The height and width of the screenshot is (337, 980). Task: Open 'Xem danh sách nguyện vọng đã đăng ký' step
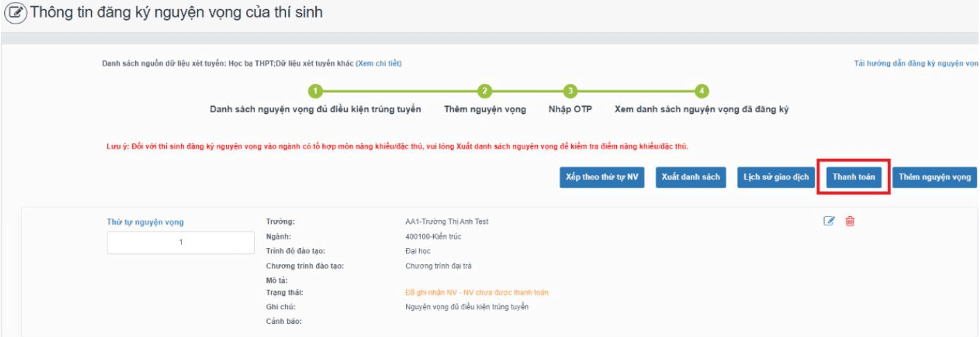point(701,110)
